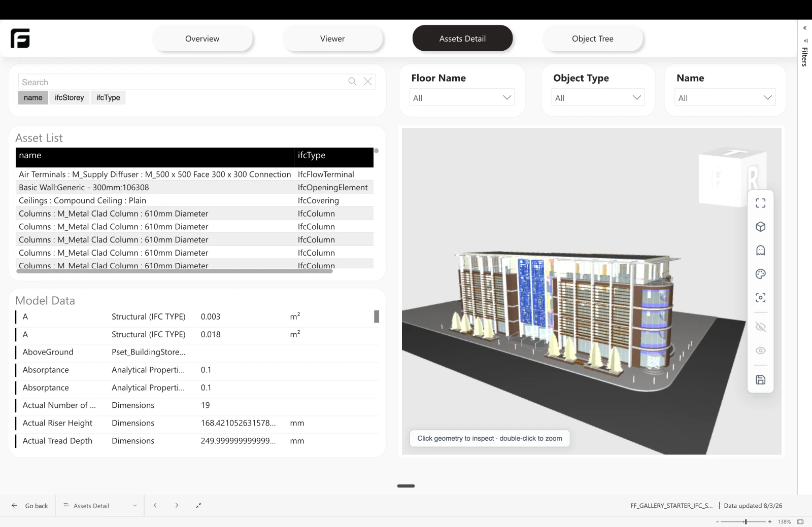Click the Data updated 8/3/26 status
This screenshot has height=527, width=812.
click(753, 506)
